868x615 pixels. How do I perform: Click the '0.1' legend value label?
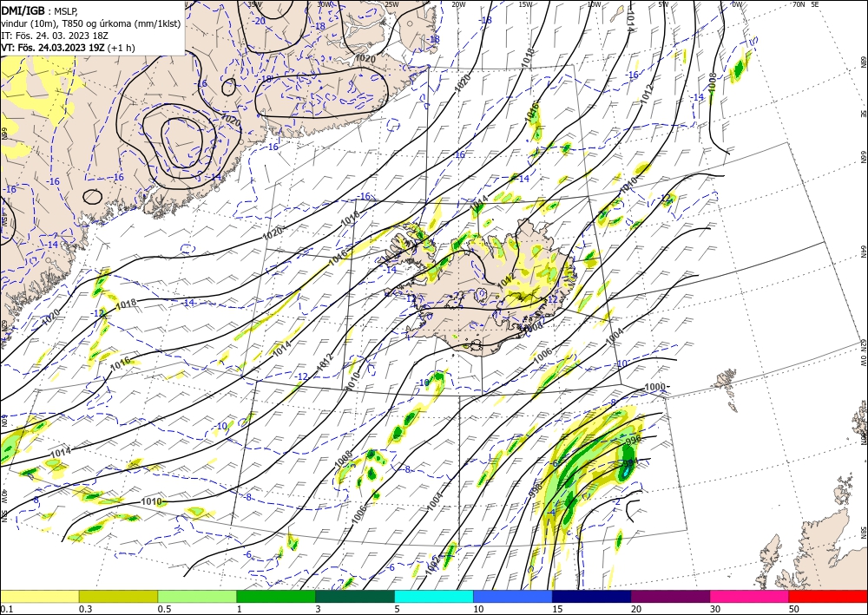pos(5,609)
